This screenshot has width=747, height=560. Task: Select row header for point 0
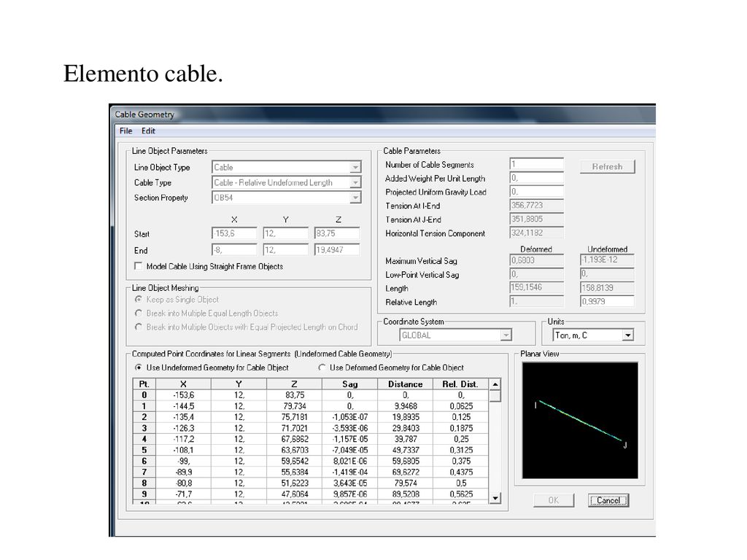(144, 395)
